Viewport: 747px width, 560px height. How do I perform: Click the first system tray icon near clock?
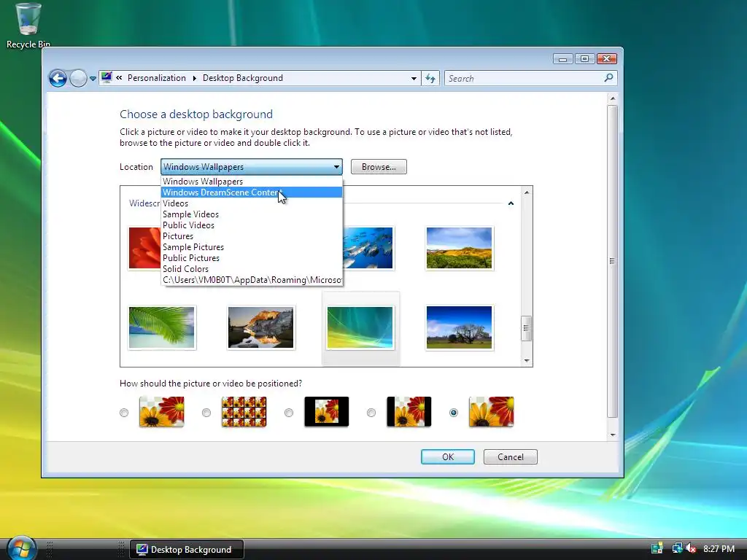(657, 548)
